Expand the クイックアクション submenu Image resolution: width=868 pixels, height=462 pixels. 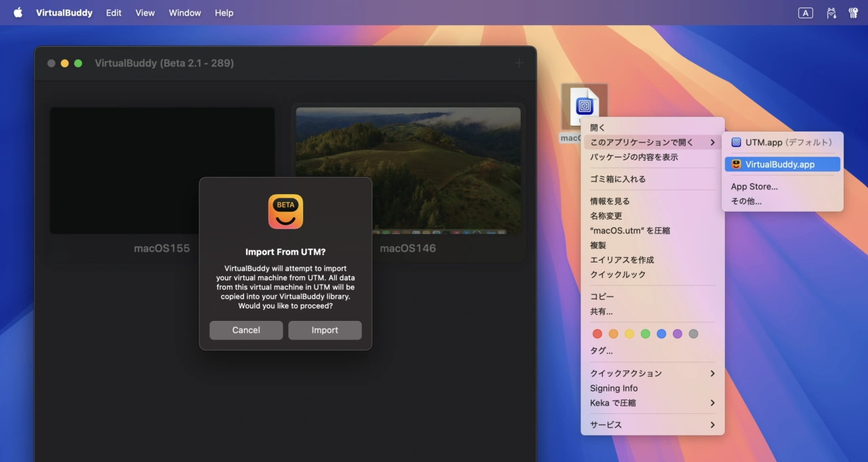(652, 373)
